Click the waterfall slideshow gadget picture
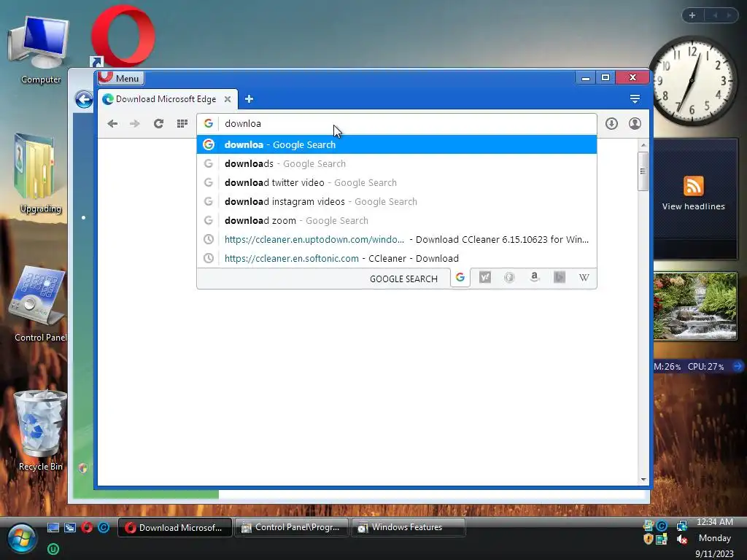Viewport: 747px width, 560px height. click(x=695, y=306)
